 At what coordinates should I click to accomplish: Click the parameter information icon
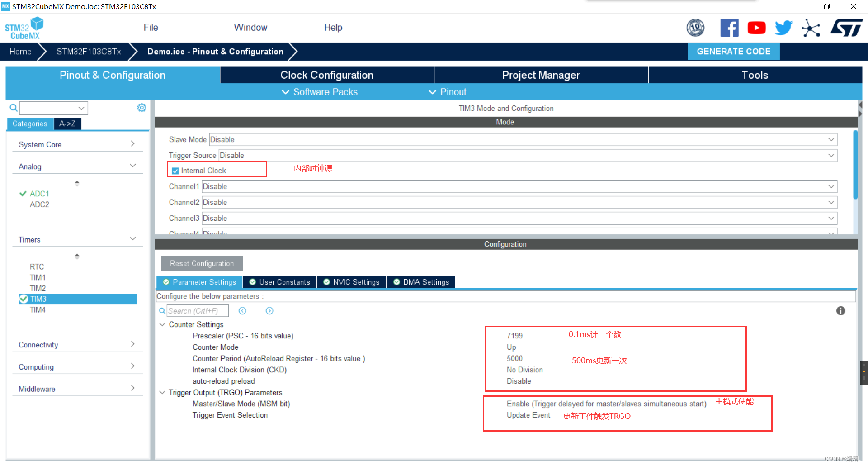point(840,311)
